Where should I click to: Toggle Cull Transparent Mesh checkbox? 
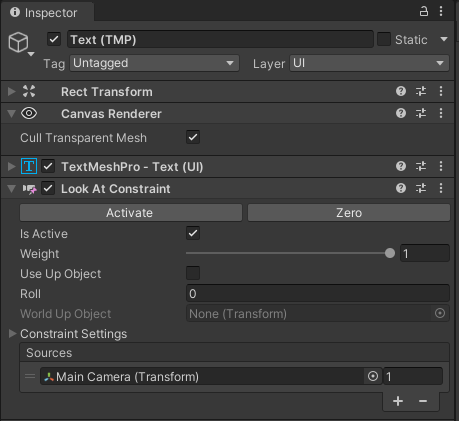(193, 137)
